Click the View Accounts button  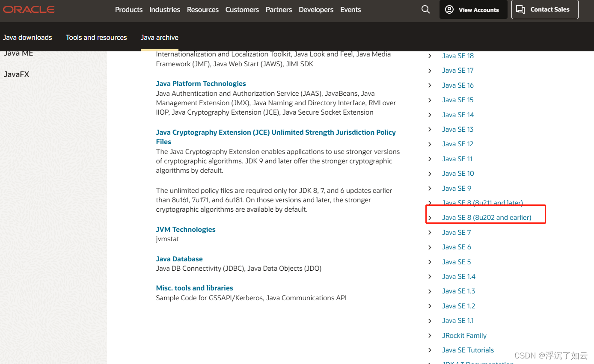coord(473,9)
